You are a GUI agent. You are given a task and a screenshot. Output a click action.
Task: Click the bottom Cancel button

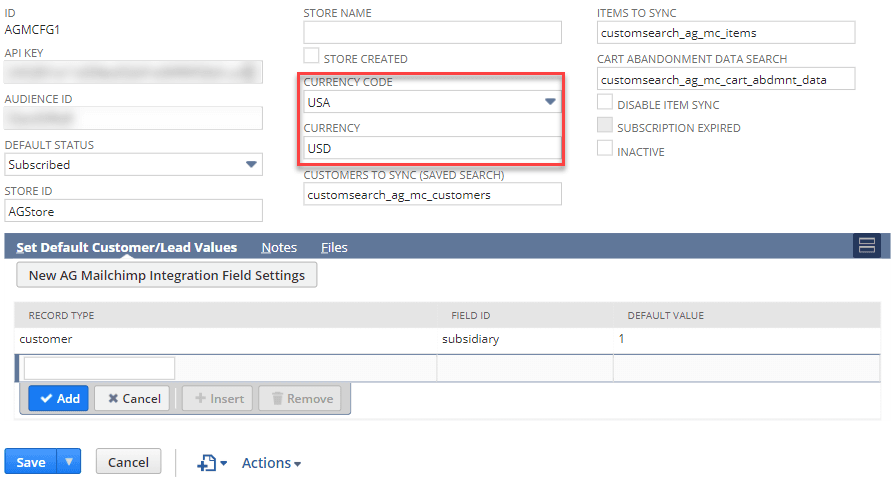128,462
